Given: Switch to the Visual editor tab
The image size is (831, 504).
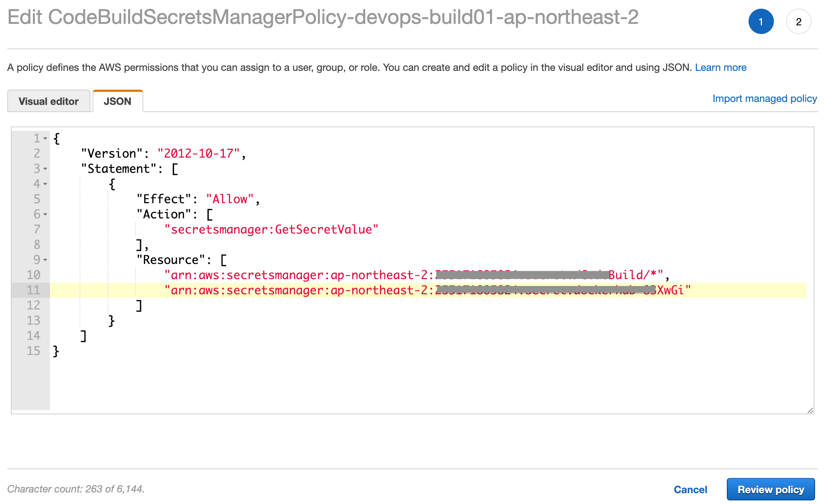Looking at the screenshot, I should [x=48, y=101].
